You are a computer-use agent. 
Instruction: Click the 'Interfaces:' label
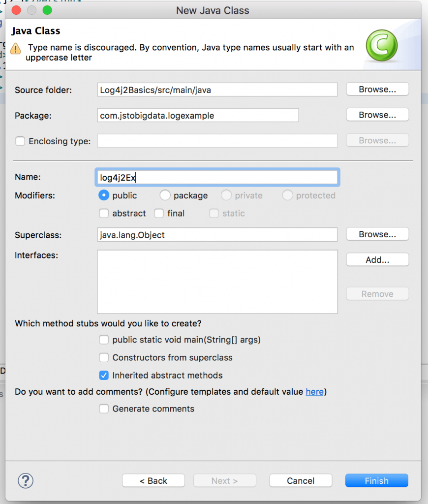(x=36, y=255)
